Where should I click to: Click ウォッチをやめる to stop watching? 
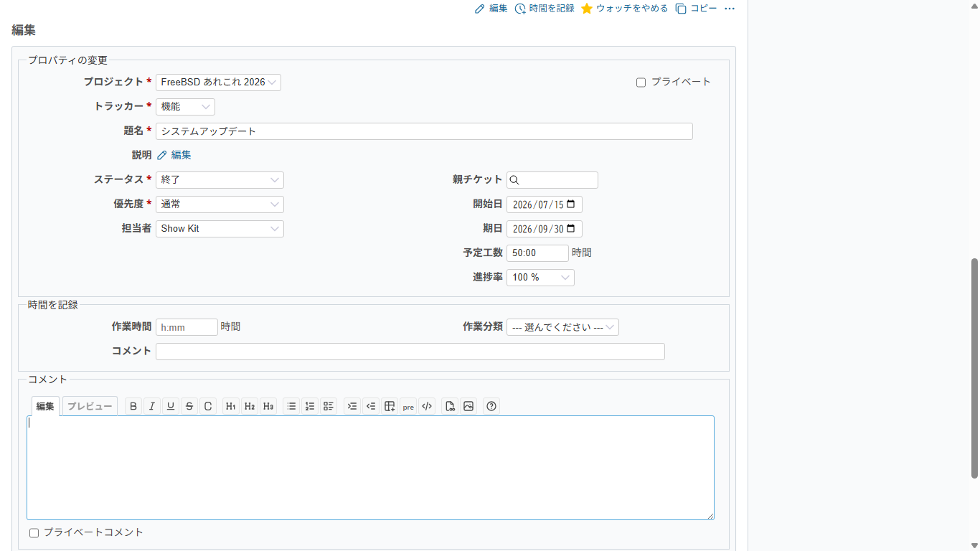(x=625, y=9)
